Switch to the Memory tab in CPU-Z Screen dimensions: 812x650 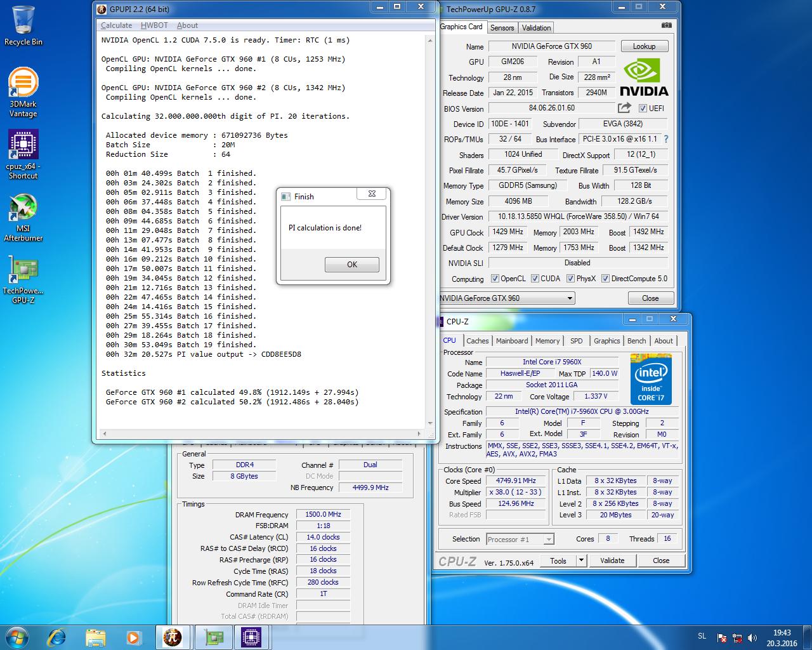click(x=547, y=341)
